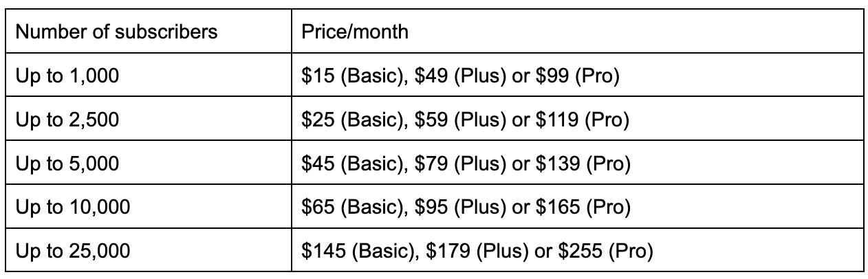Image resolution: width=868 pixels, height=279 pixels.
Task: Select the 'Up to 5,000' cell
Action: (67, 164)
